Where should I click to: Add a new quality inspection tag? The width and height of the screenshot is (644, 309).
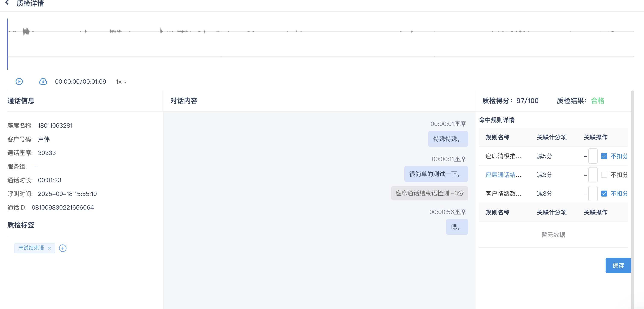(x=63, y=248)
